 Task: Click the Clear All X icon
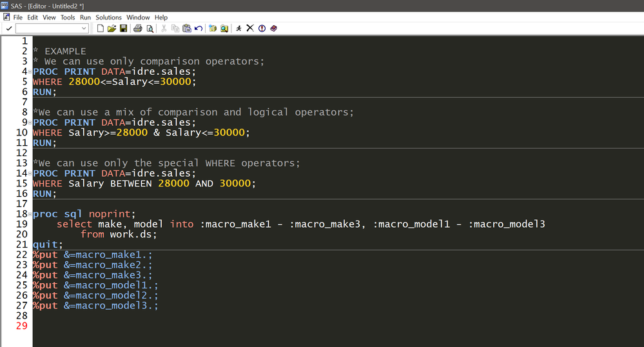(250, 28)
